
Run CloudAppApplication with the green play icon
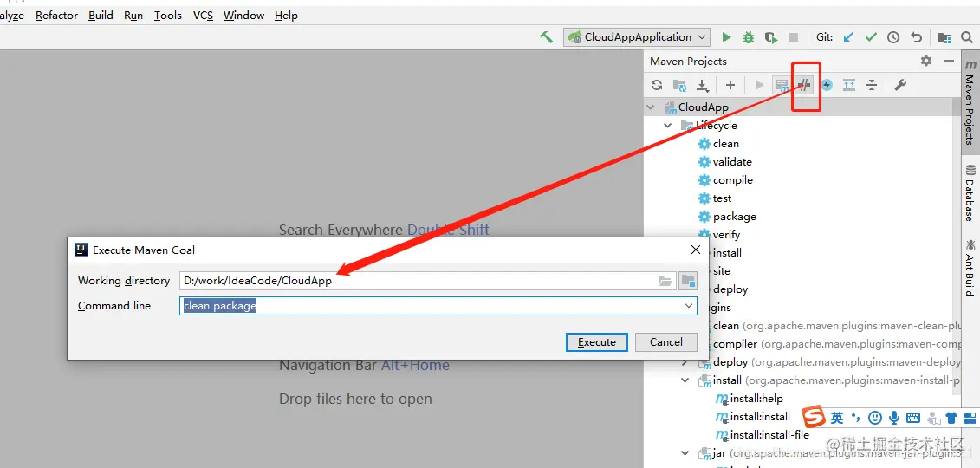(726, 37)
